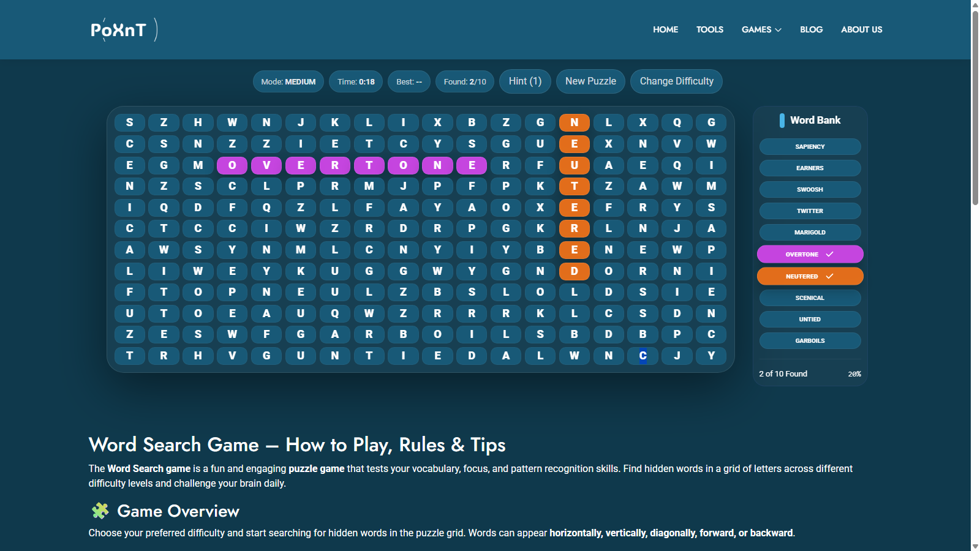The image size is (980, 551).
Task: Click the checkmark on the NEUTERED word
Action: 829,276
